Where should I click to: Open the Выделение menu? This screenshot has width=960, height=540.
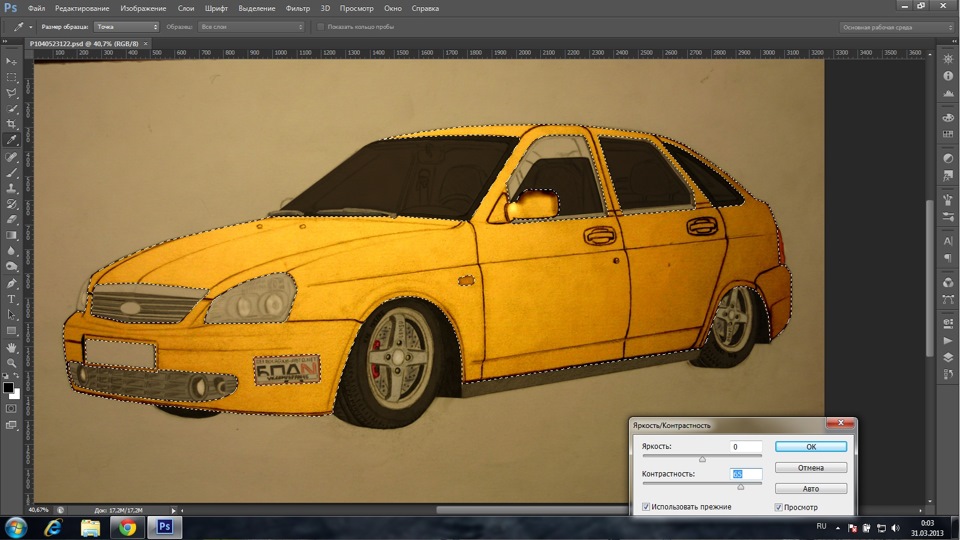click(257, 9)
